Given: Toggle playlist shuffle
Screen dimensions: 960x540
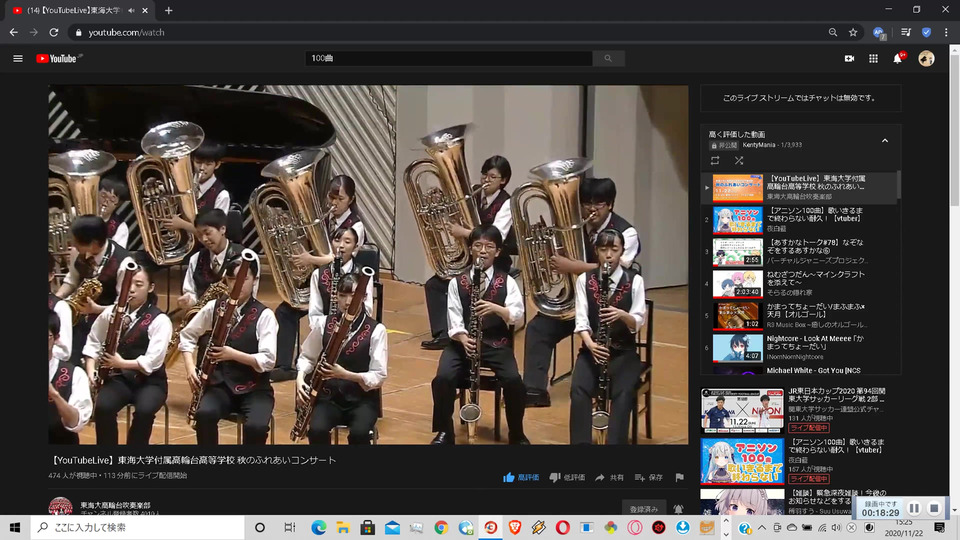Looking at the screenshot, I should pos(739,160).
